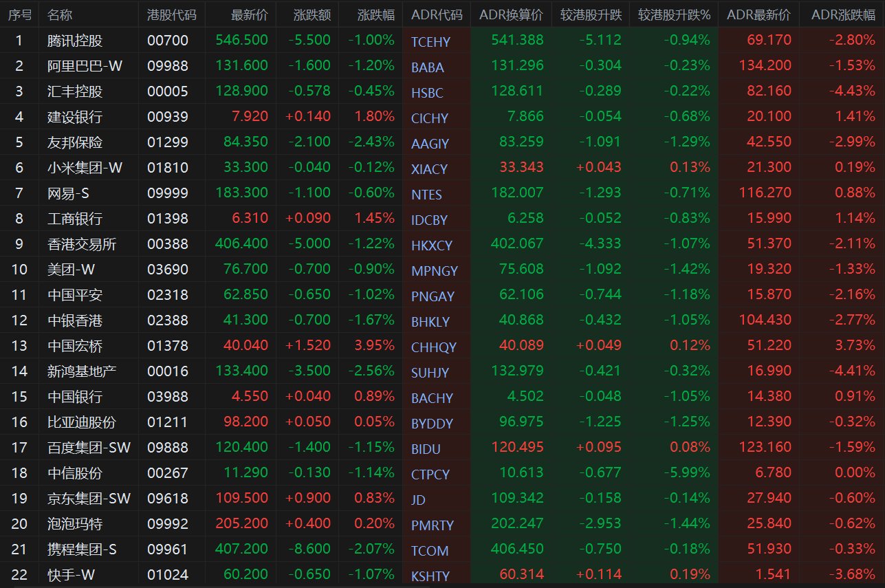Sort by the 较港股升跌 column header
885x588 pixels.
tap(591, 14)
